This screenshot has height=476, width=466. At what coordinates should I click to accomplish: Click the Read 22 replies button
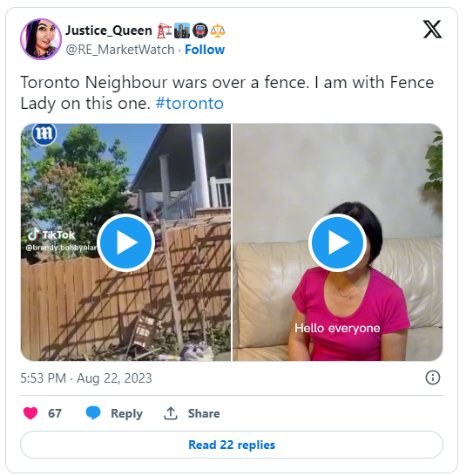(x=232, y=445)
